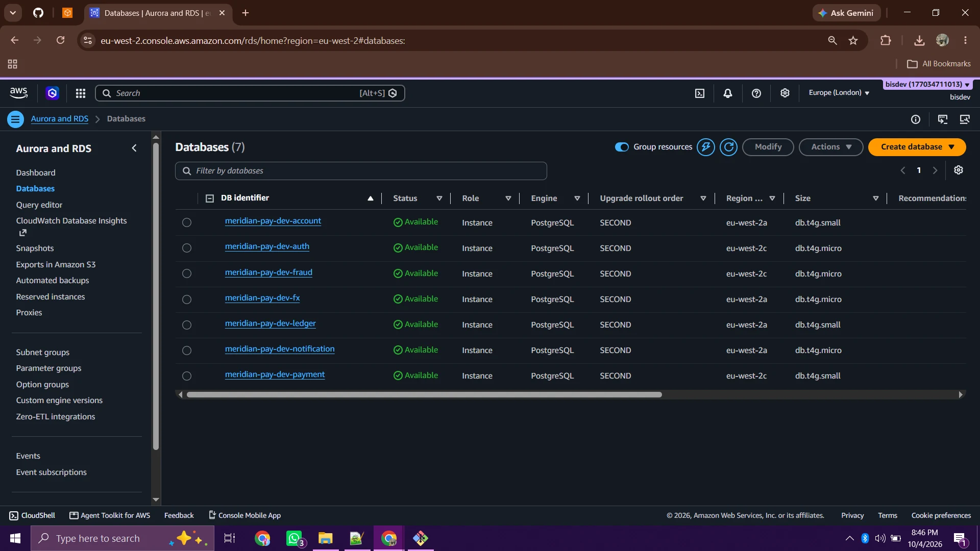Open the Engine column filter arrow
The height and width of the screenshot is (551, 980).
577,198
